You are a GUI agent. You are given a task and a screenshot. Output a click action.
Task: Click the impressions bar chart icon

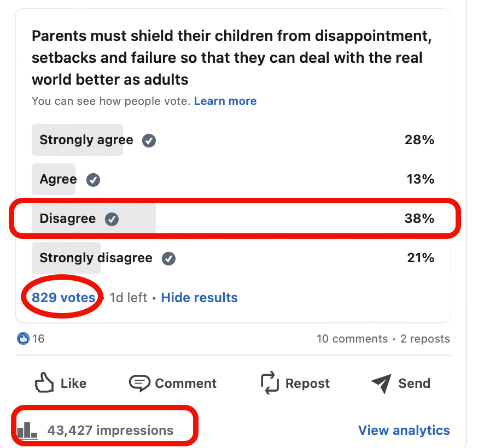pos(27,431)
